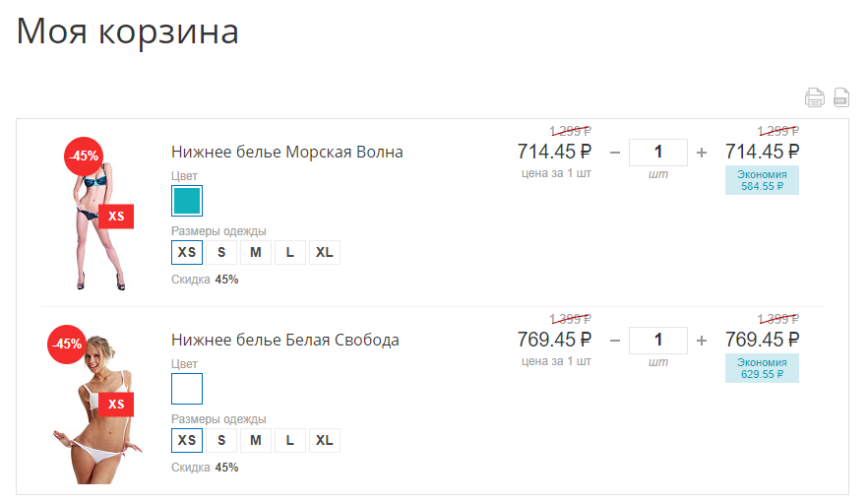
Task: Export the cart as PDF
Action: (x=841, y=97)
